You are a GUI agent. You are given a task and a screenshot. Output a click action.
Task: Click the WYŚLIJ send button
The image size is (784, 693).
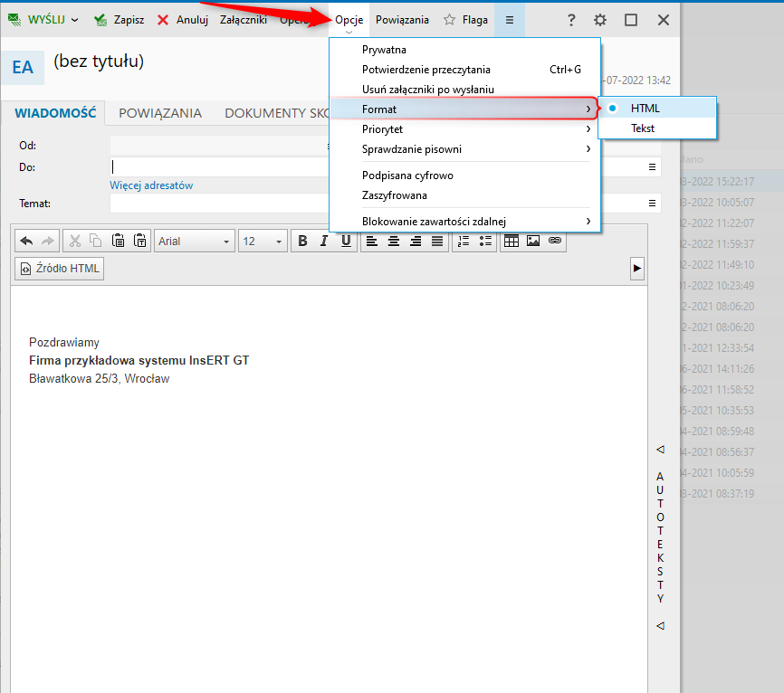point(37,20)
